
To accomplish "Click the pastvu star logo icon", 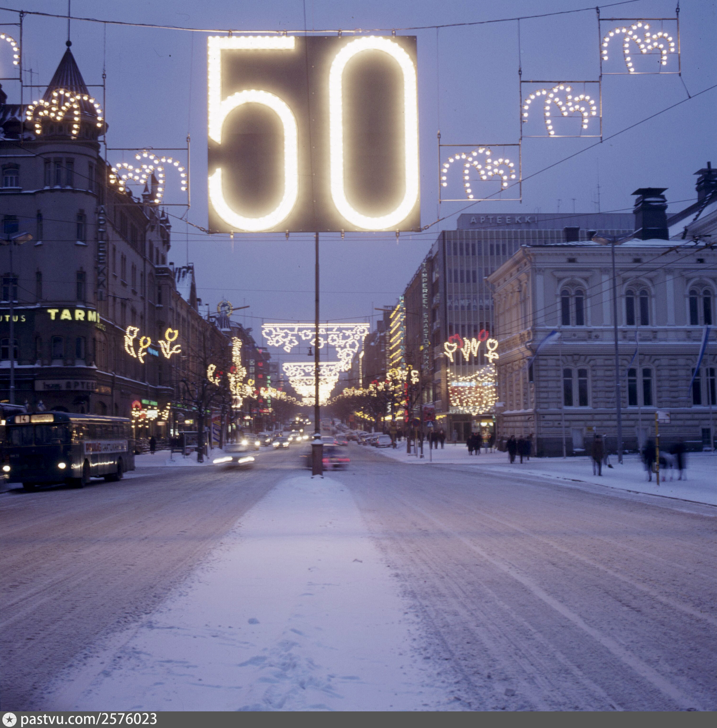I will 9,719.
